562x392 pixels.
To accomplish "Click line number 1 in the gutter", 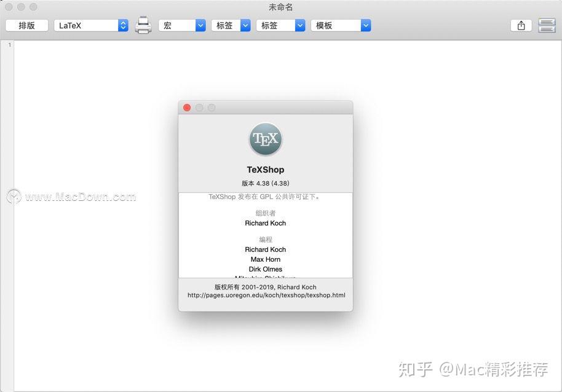I will 10,45.
